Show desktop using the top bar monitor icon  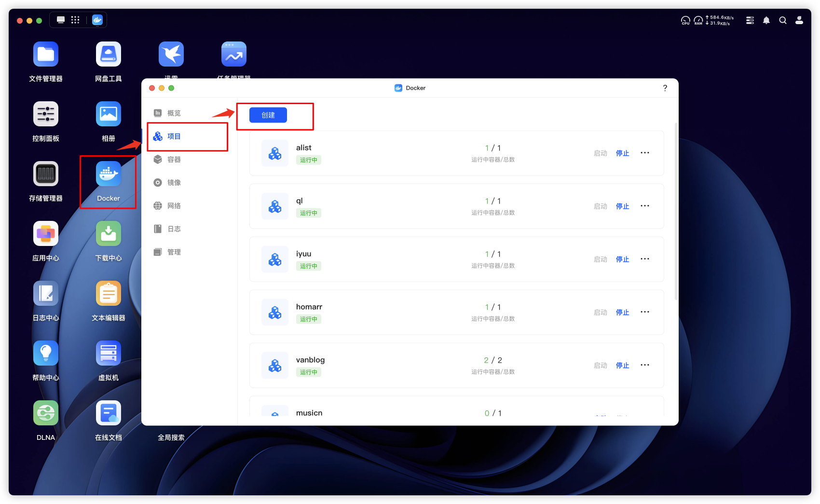pos(61,20)
